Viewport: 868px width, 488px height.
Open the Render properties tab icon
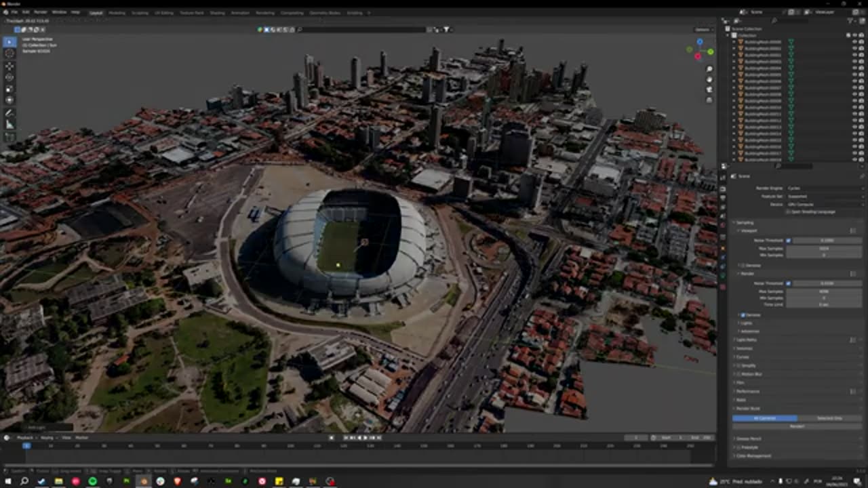pos(723,188)
